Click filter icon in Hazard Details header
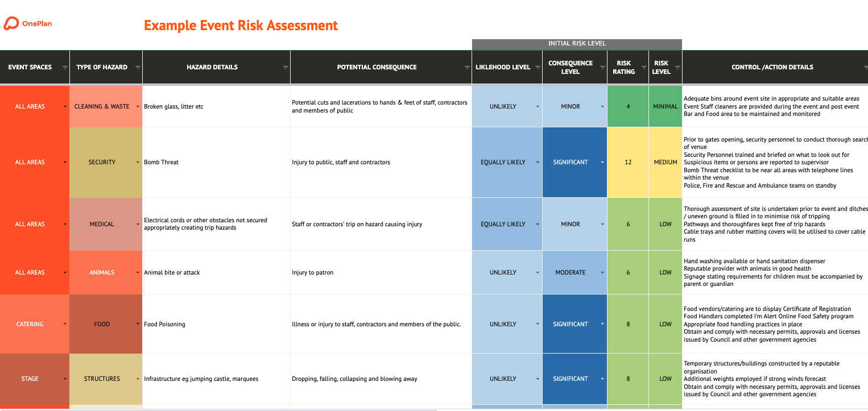 click(x=286, y=67)
